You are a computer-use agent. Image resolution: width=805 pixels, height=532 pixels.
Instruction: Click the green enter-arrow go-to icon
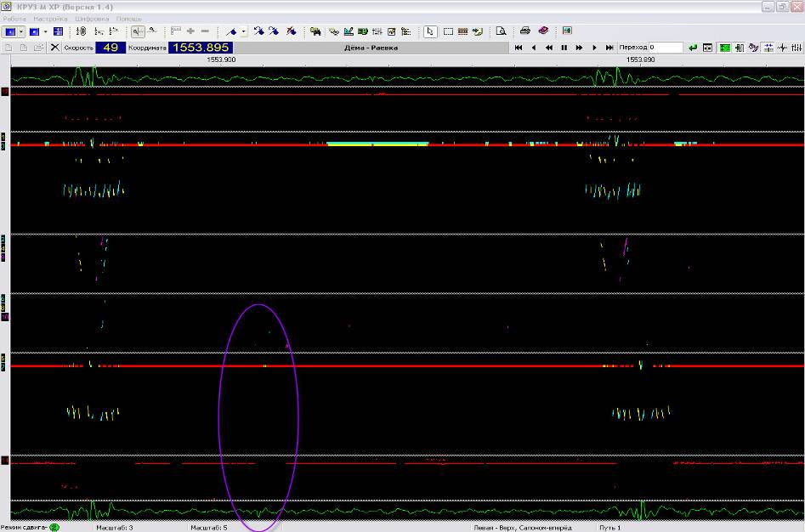click(693, 48)
